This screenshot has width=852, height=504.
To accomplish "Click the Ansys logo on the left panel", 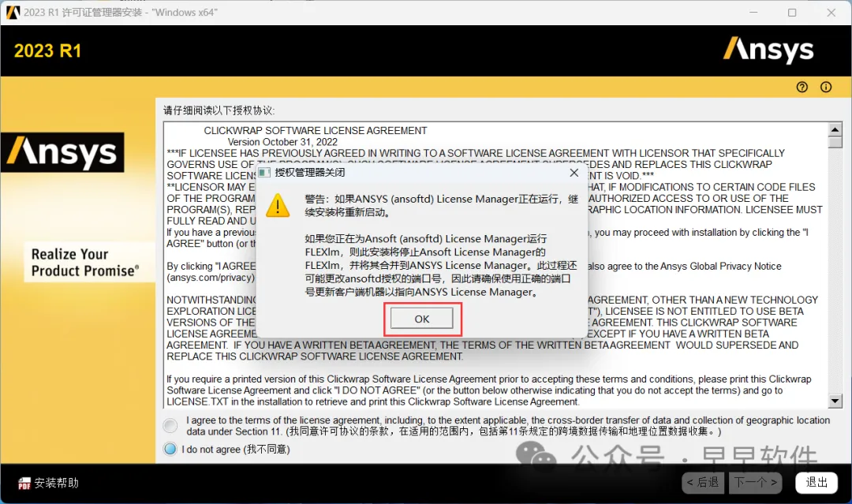I will [62, 152].
